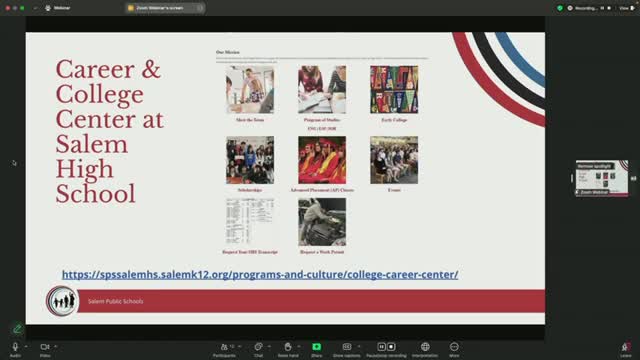Click the green Share screen button
This screenshot has height=360, width=640.
click(316, 347)
